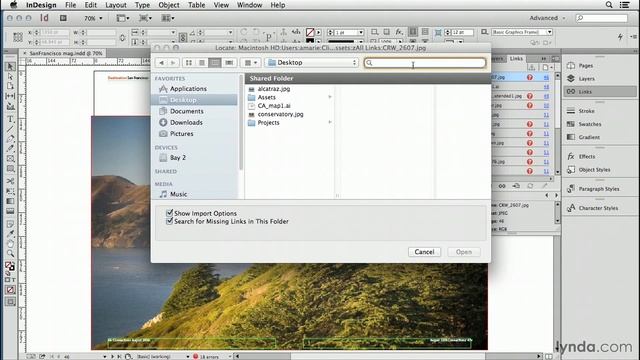Switch the dialog to column view

tap(215, 62)
